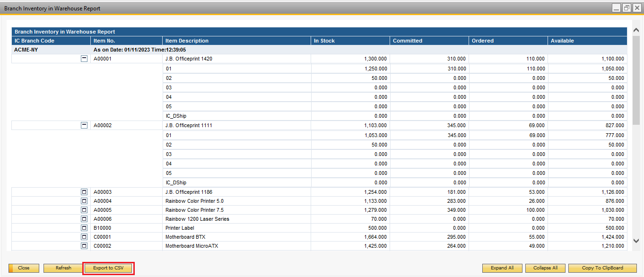Click the In Stock column header
This screenshot has height=277, width=644.
pyautogui.click(x=350, y=41)
